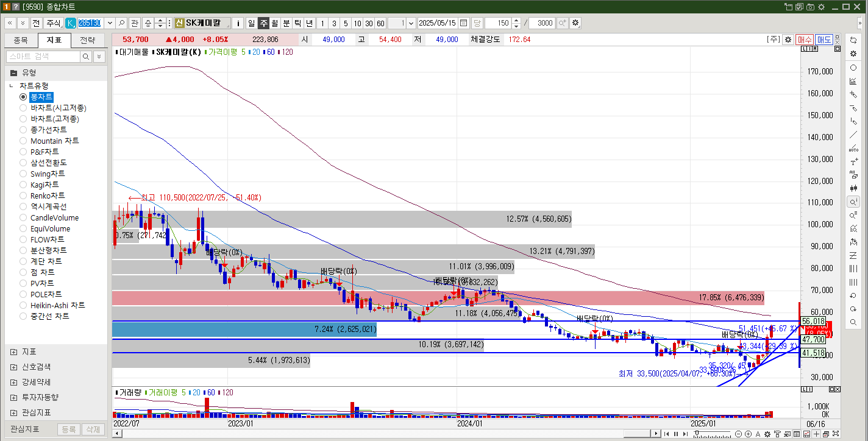Expand the smart search options chevron
Image resolution: width=868 pixels, height=441 pixels.
pos(99,57)
